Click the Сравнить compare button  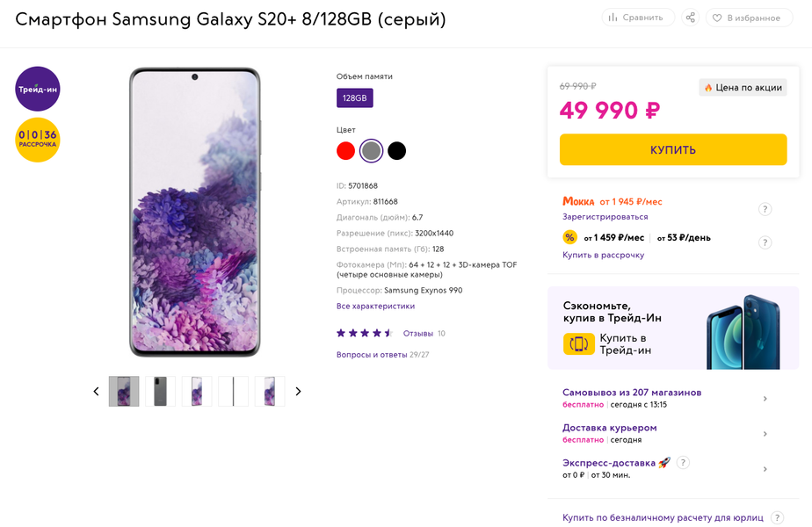638,18
